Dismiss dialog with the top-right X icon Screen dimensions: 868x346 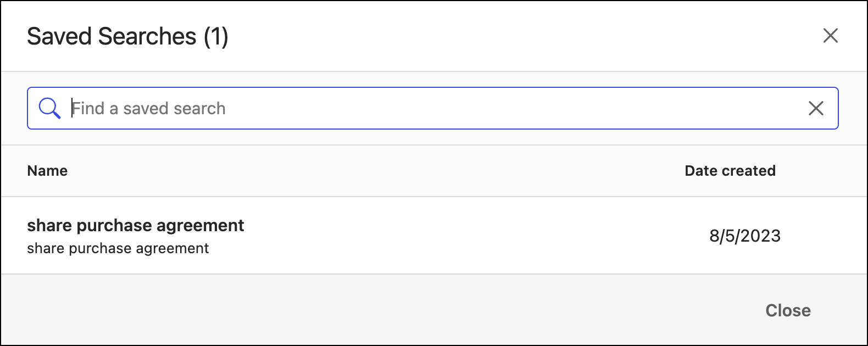tap(830, 36)
